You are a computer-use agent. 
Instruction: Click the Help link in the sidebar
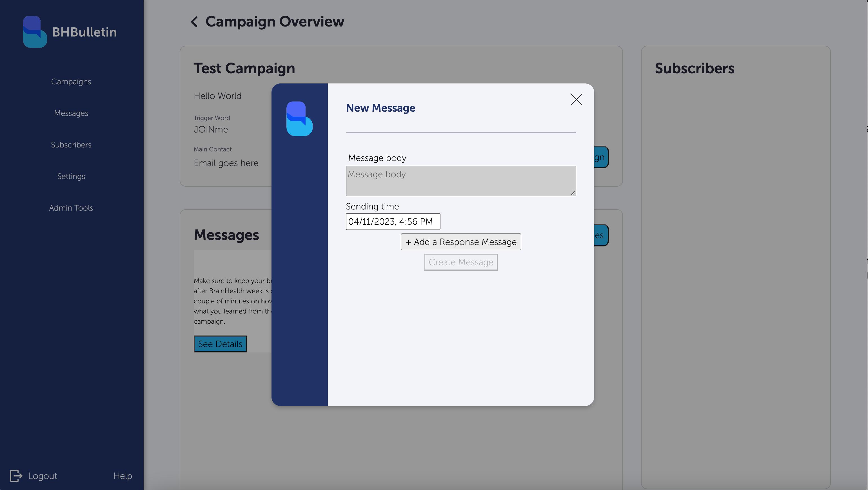tap(122, 476)
